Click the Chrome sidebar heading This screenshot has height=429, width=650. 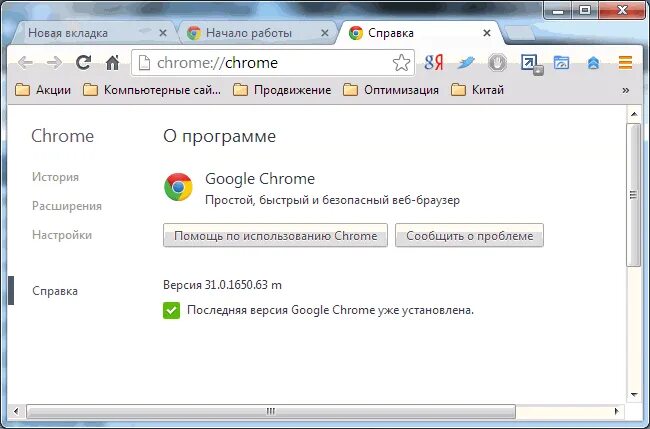click(x=63, y=136)
